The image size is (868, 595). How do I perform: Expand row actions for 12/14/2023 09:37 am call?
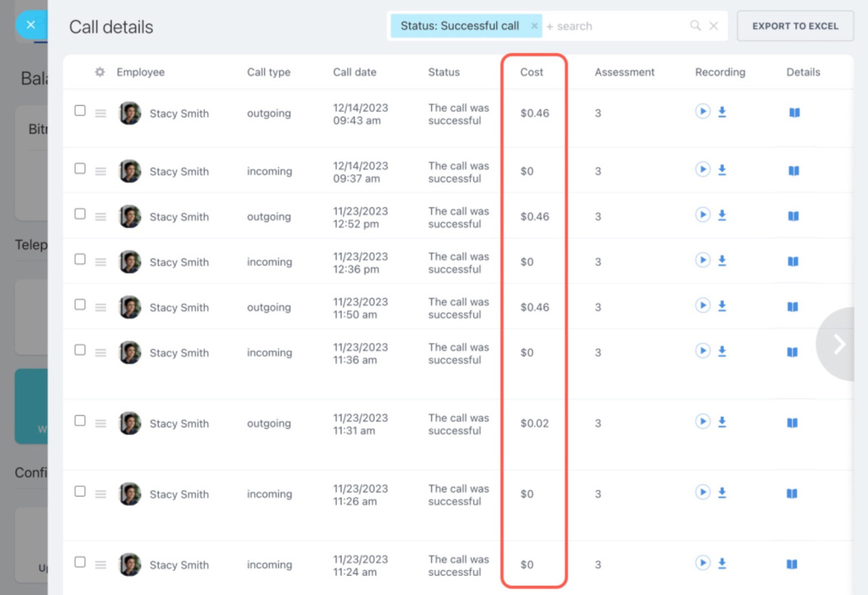coord(100,172)
